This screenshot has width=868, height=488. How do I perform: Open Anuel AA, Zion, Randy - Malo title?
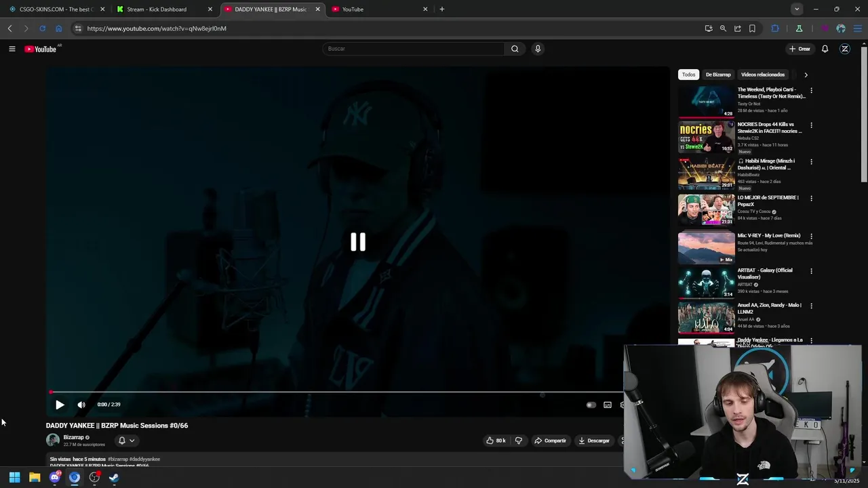click(x=770, y=308)
